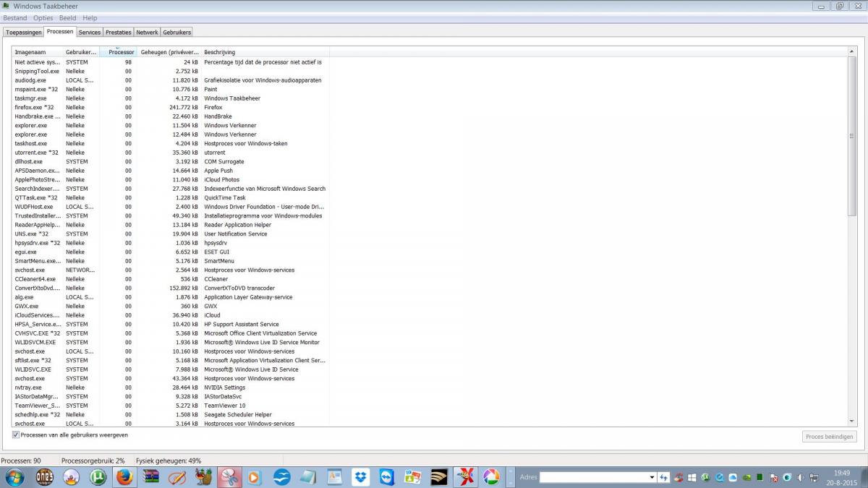Select the egui.exe ESET GUI row
This screenshot has height=488, width=868.
click(171, 252)
